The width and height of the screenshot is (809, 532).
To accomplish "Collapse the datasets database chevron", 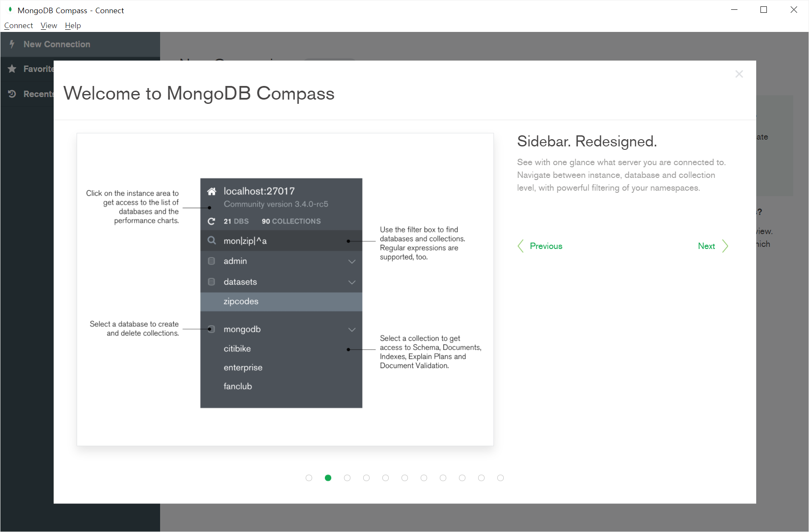I will [x=352, y=282].
